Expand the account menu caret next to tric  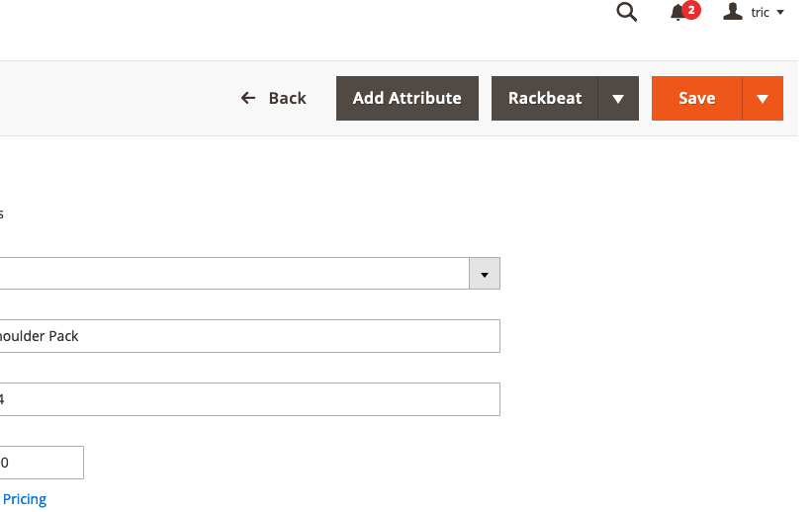point(780,13)
